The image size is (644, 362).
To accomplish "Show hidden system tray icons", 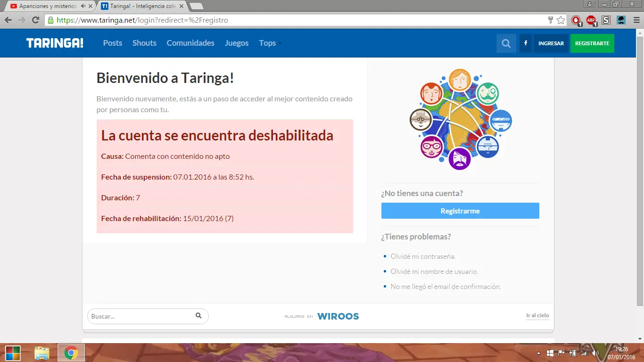I will tap(538, 353).
